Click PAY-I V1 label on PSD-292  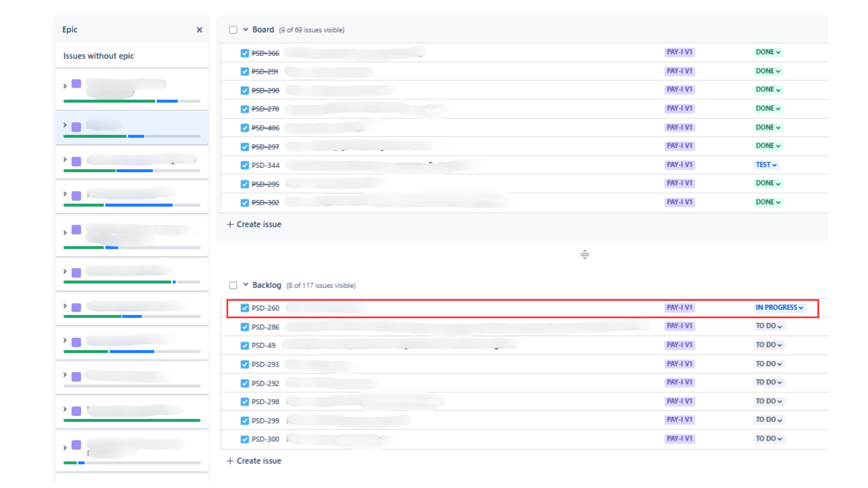click(679, 382)
